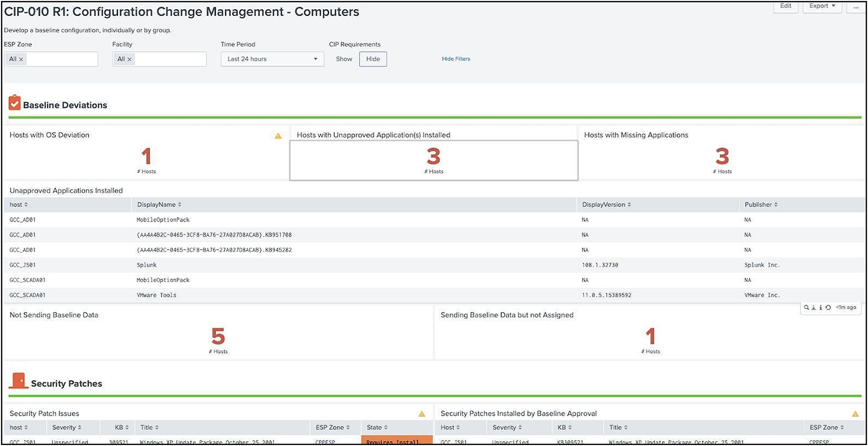The width and height of the screenshot is (868, 446).
Task: Sort Installed Patches table by KB
Action: point(565,427)
